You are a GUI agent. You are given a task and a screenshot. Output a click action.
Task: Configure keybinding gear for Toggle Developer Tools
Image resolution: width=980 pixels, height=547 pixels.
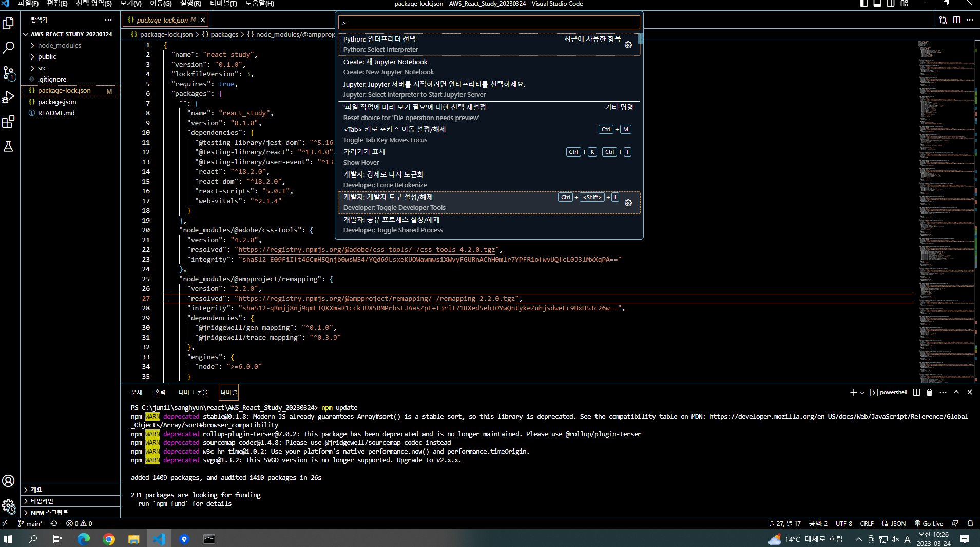[628, 203]
